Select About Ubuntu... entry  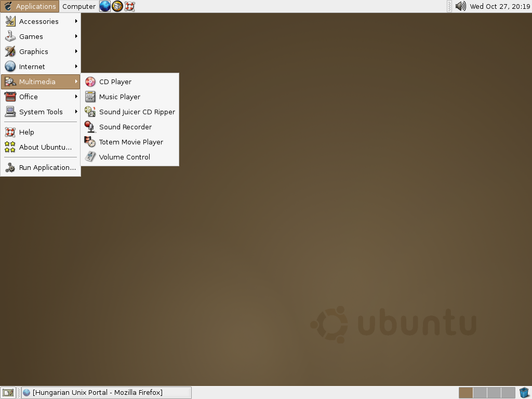(x=41, y=147)
